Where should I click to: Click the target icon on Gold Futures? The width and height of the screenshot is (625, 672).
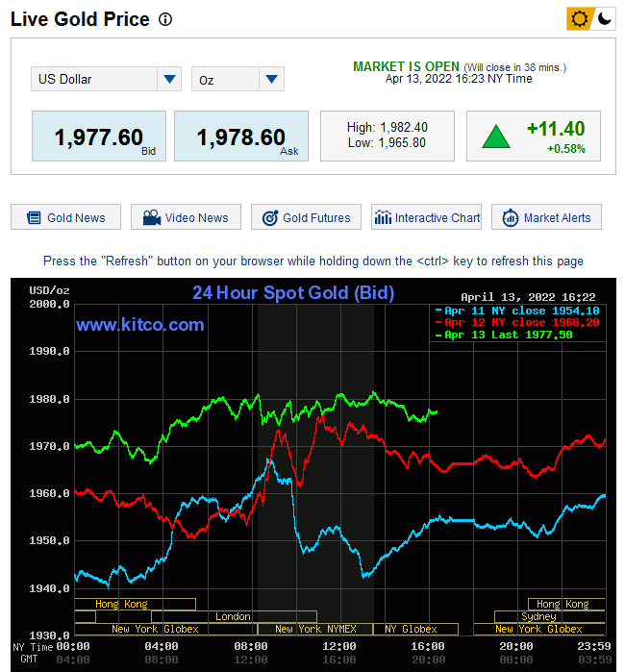(x=270, y=217)
